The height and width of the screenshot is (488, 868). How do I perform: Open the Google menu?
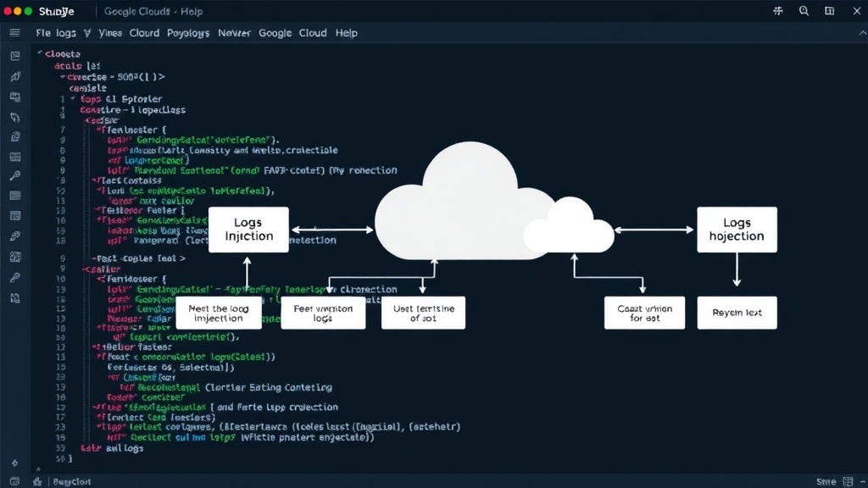point(275,33)
